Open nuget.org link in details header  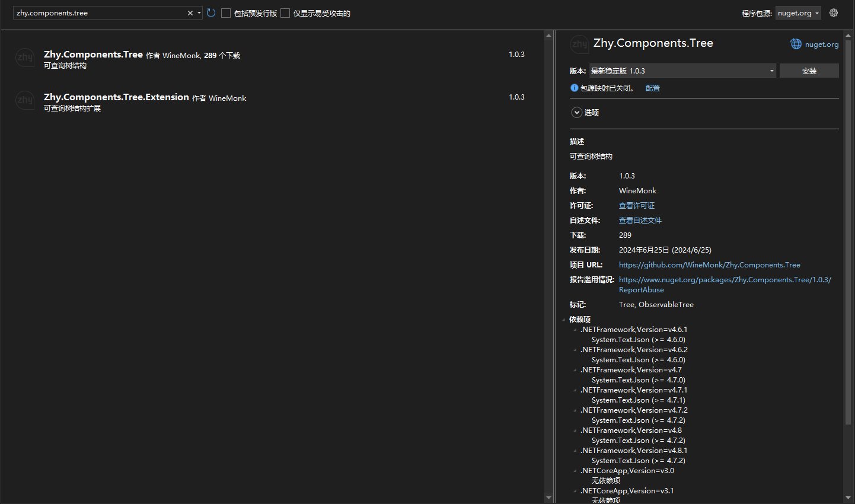point(822,44)
